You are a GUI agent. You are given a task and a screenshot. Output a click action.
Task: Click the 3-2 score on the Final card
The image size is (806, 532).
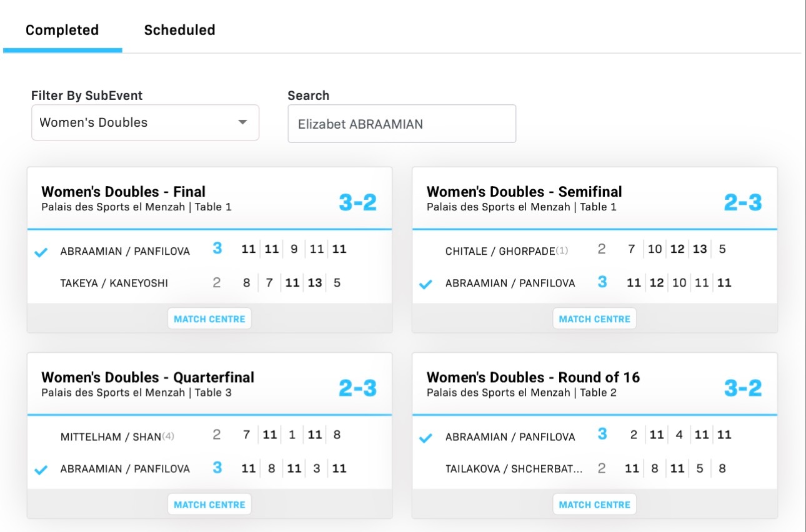point(357,202)
